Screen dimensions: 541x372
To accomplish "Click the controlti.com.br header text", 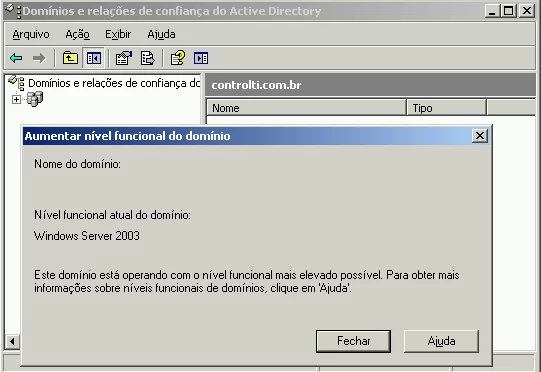I will click(x=256, y=85).
